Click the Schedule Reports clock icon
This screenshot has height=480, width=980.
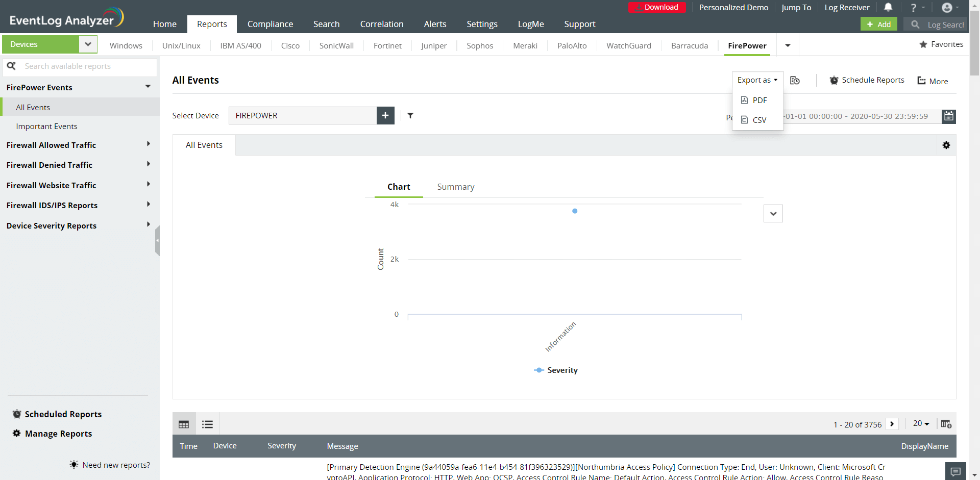tap(834, 80)
